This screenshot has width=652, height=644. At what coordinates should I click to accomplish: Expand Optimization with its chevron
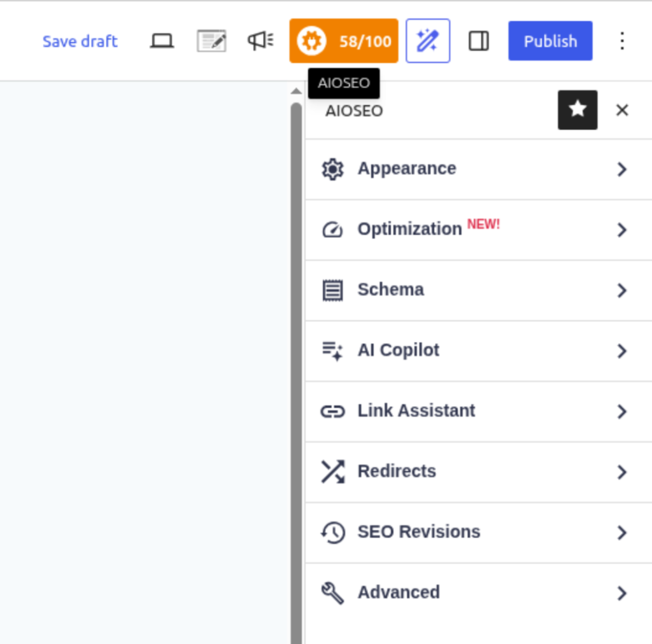tap(622, 230)
